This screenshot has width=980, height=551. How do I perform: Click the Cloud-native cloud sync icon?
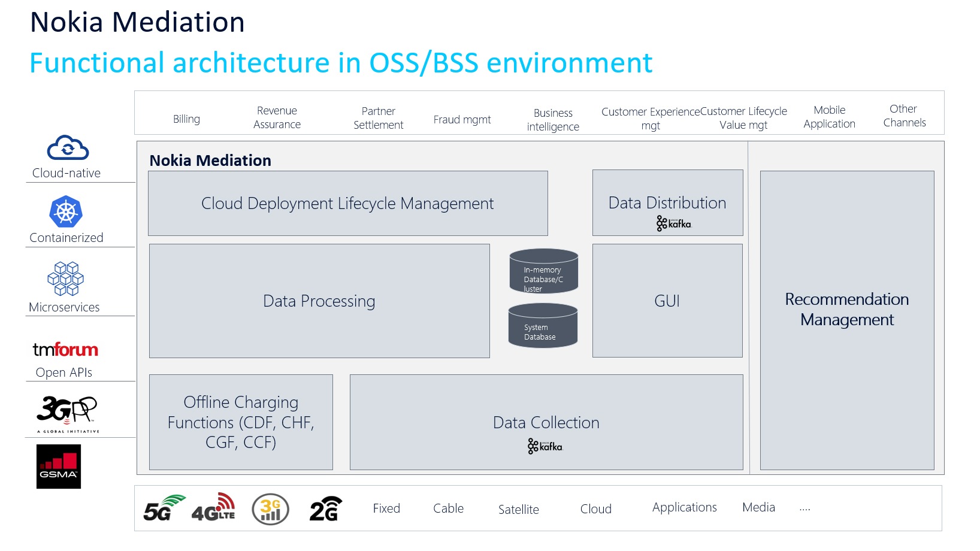point(68,148)
